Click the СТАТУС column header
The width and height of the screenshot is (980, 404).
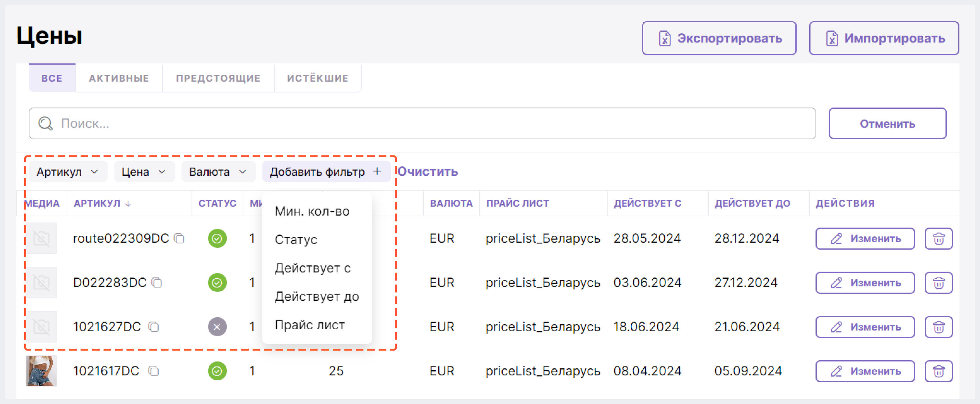coord(217,203)
